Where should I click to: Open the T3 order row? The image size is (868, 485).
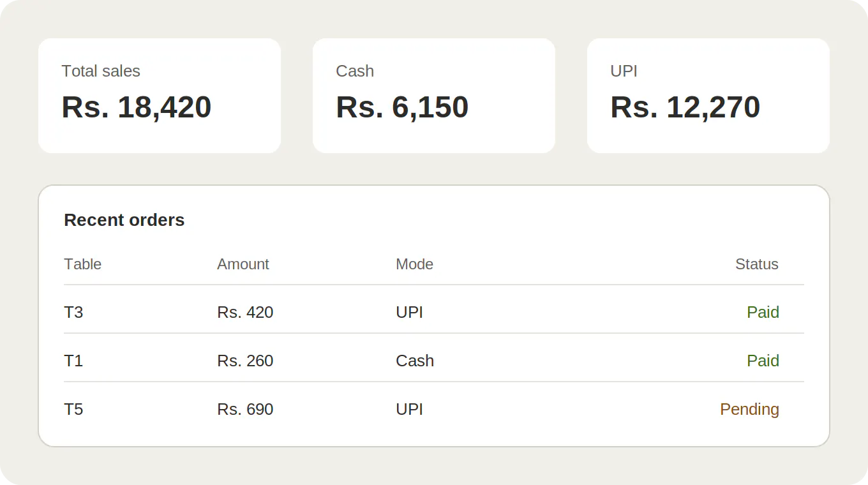[434, 312]
